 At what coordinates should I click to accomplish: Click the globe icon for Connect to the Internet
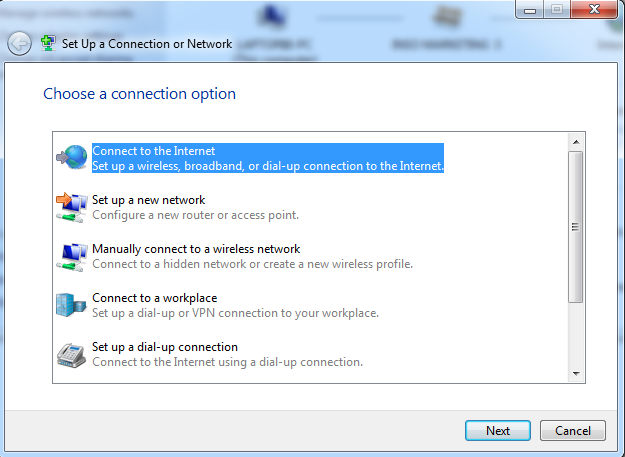72,157
